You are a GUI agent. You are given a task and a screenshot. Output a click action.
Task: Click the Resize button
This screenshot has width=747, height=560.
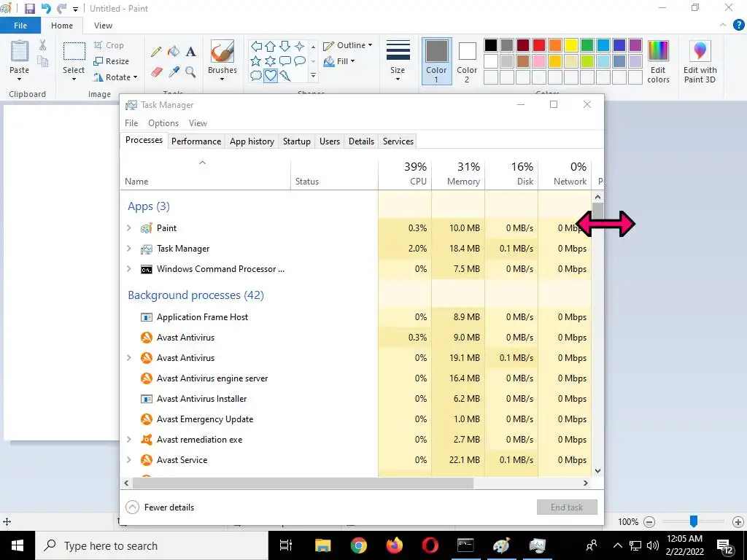click(x=112, y=61)
